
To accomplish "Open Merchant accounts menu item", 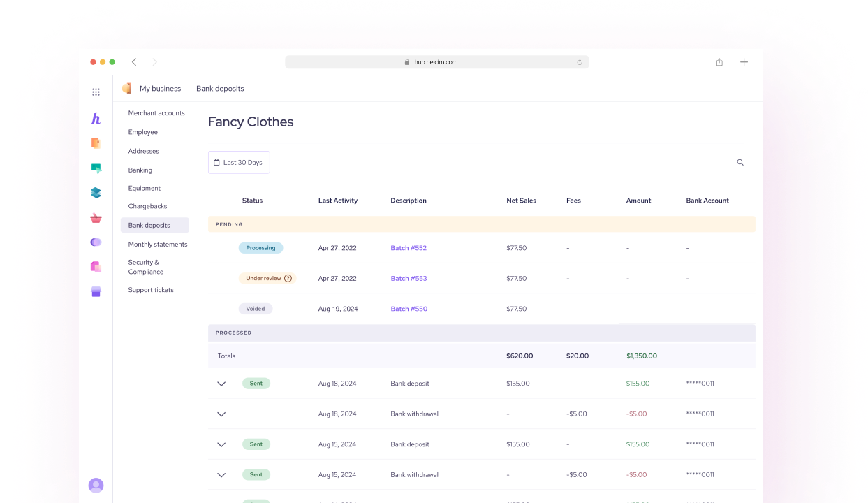I will 156,113.
